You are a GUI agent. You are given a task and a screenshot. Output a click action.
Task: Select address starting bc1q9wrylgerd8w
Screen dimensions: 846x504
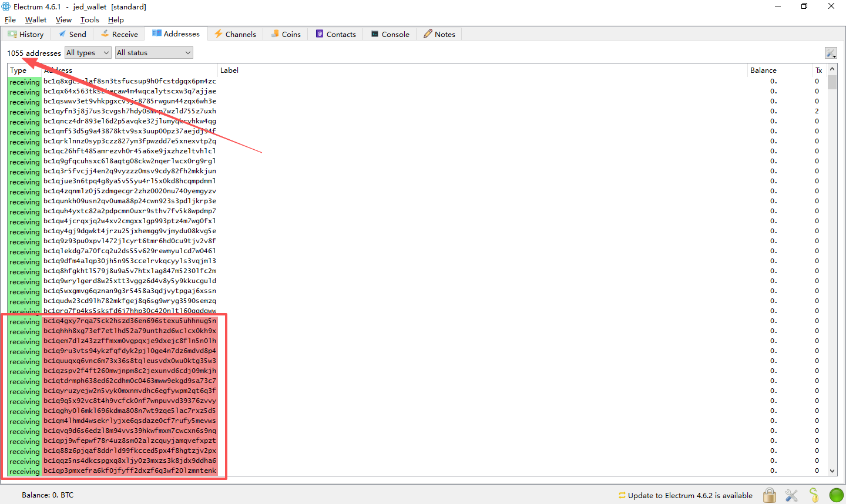[130, 281]
